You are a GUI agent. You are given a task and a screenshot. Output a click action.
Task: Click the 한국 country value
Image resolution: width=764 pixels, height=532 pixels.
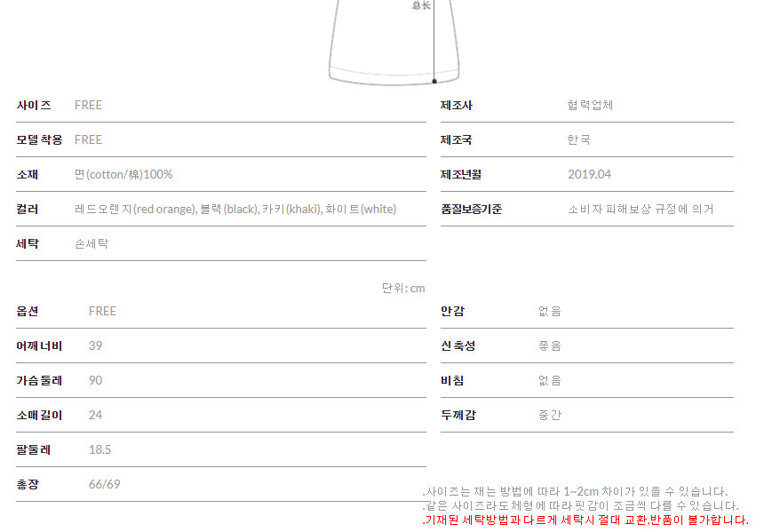578,139
